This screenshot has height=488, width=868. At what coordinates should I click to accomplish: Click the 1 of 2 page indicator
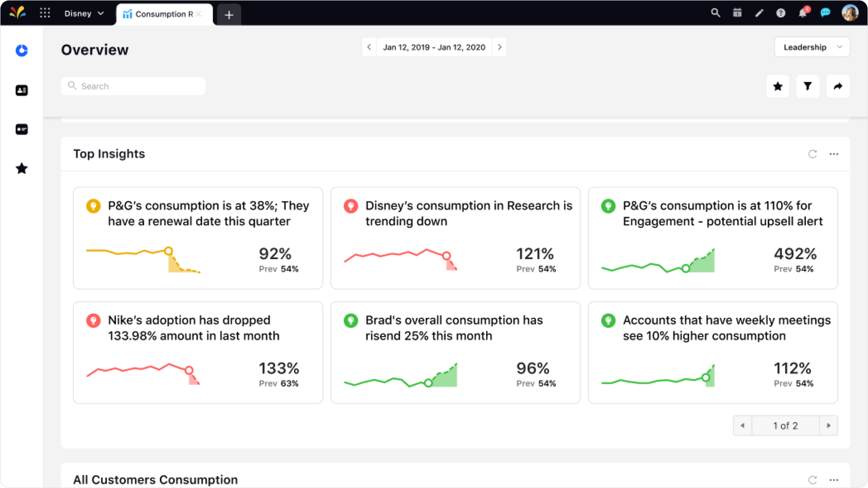coord(785,426)
